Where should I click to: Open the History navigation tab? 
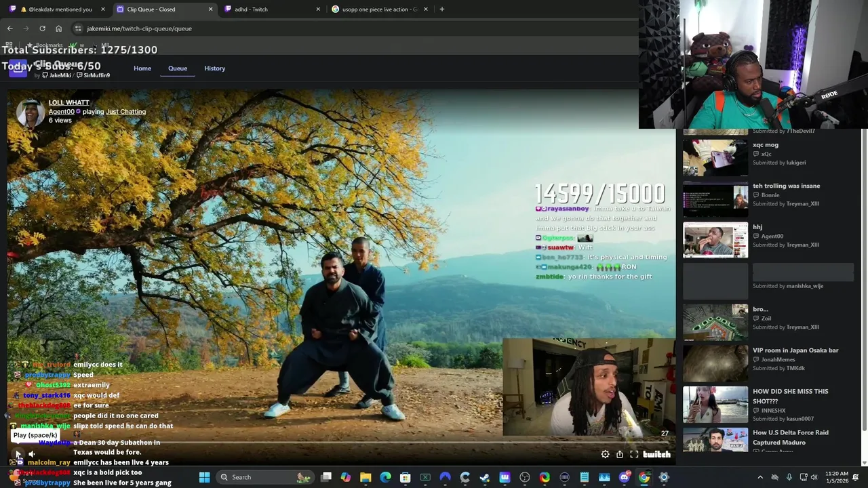(x=214, y=68)
